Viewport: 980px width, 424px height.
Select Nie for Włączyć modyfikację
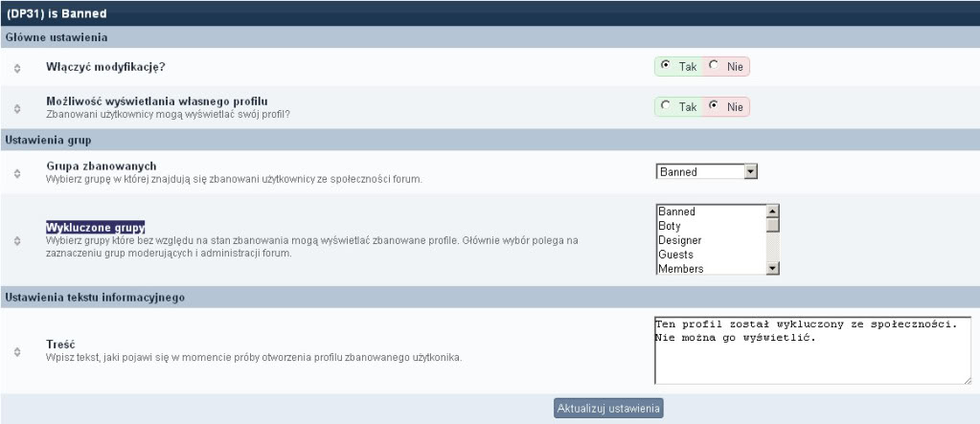[x=714, y=67]
